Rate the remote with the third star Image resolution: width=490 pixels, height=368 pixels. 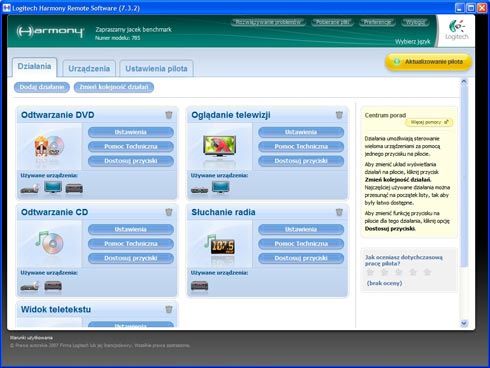[x=399, y=272]
